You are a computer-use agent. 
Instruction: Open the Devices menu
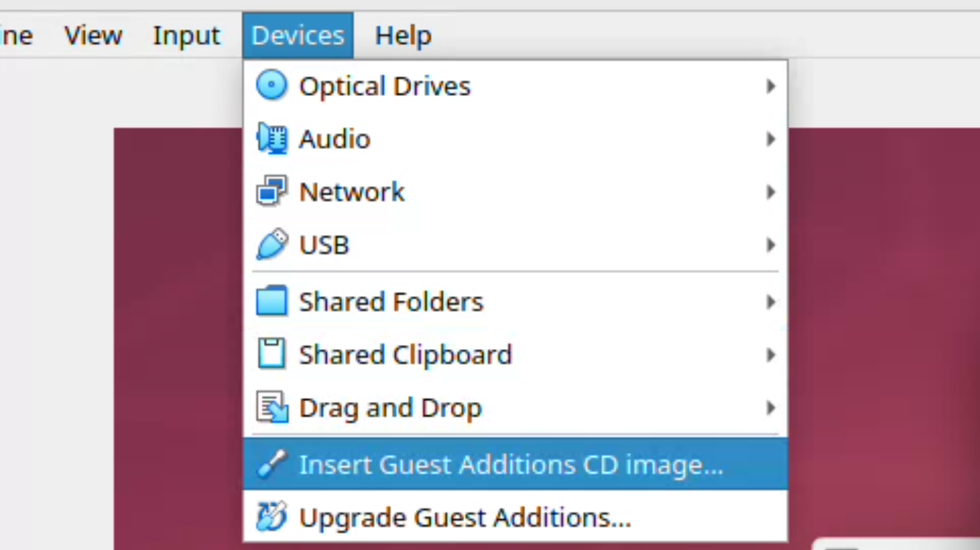click(297, 35)
